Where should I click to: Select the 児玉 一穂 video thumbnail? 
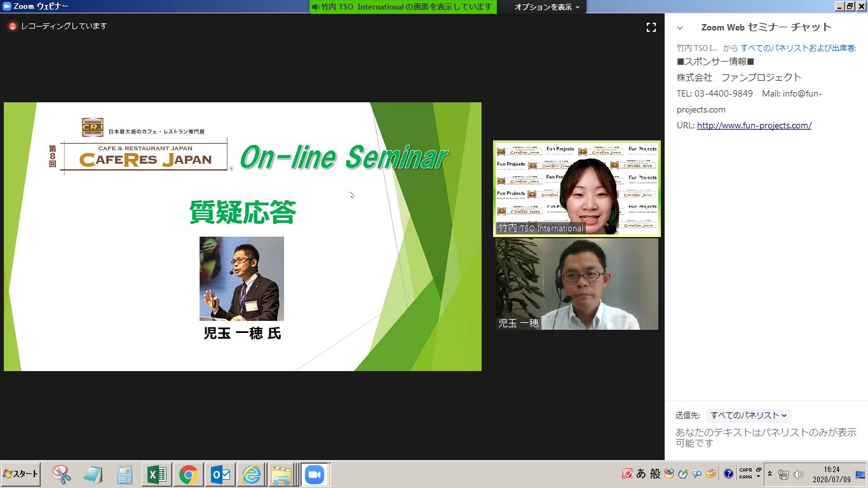pyautogui.click(x=577, y=284)
